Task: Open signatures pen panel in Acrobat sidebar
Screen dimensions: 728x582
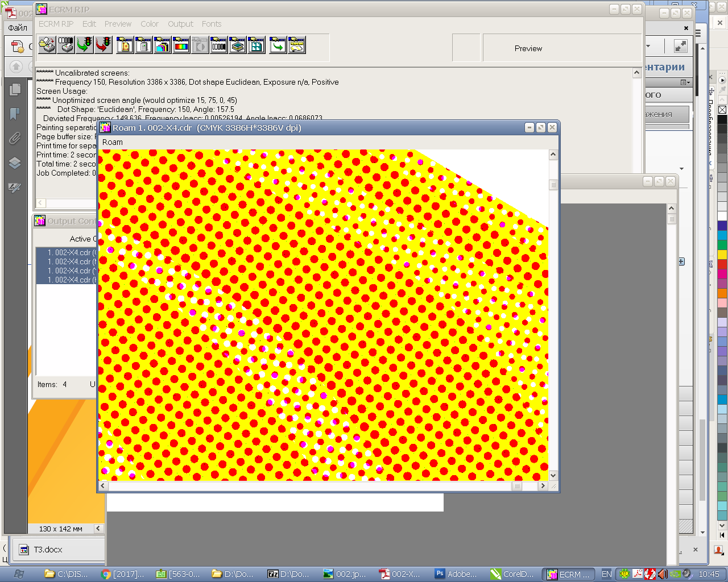Action: pyautogui.click(x=15, y=188)
